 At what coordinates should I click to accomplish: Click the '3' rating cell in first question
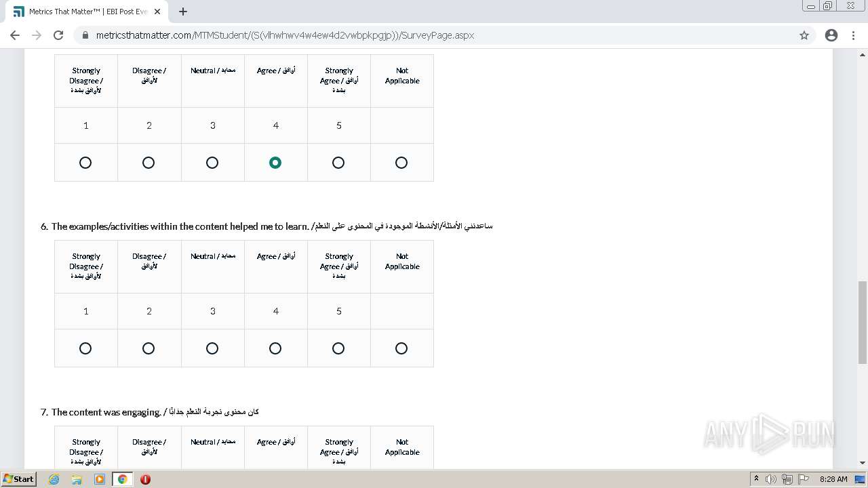click(x=213, y=125)
